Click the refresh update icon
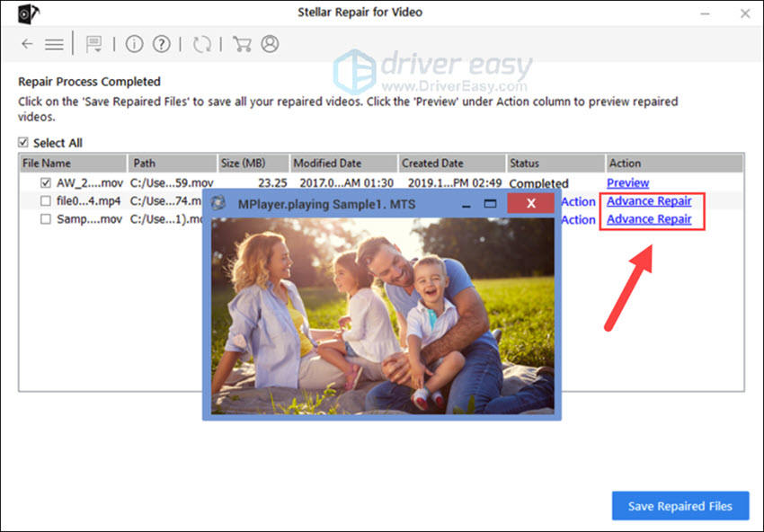 pyautogui.click(x=201, y=44)
